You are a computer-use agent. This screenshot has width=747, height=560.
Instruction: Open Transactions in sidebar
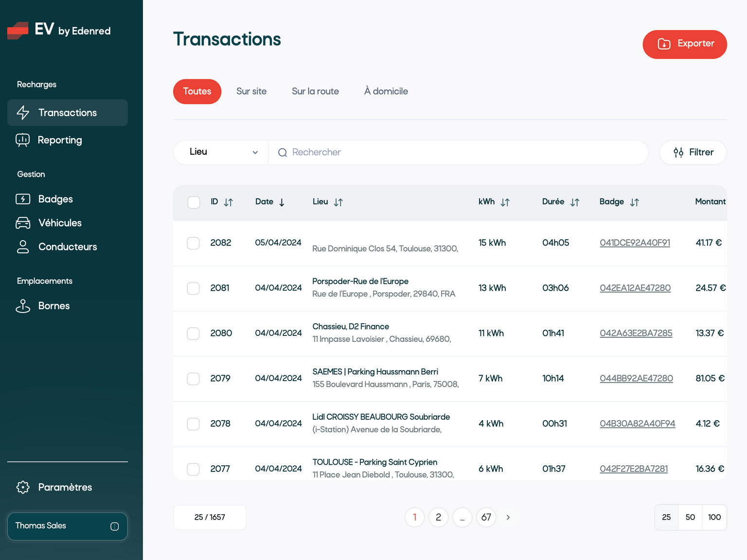[x=68, y=113]
